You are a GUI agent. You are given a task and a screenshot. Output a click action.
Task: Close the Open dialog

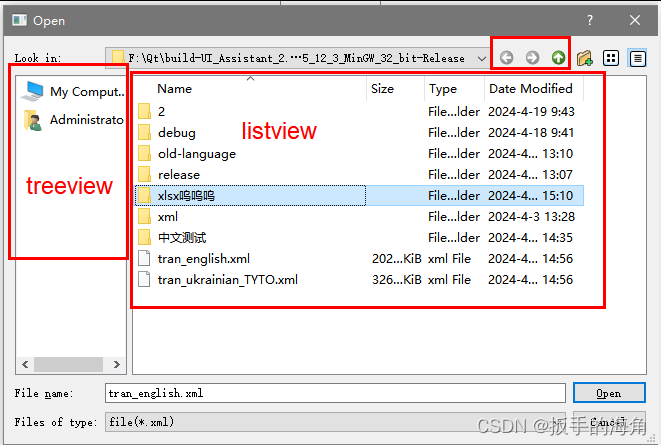(635, 20)
